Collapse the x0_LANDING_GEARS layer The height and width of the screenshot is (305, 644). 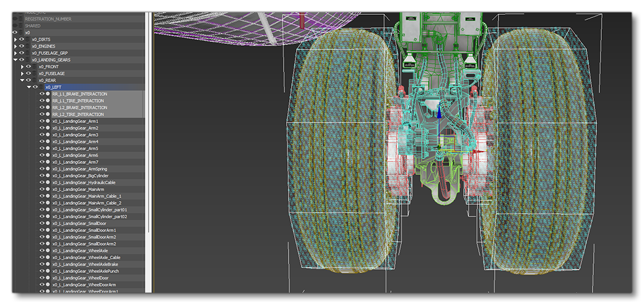click(15, 60)
